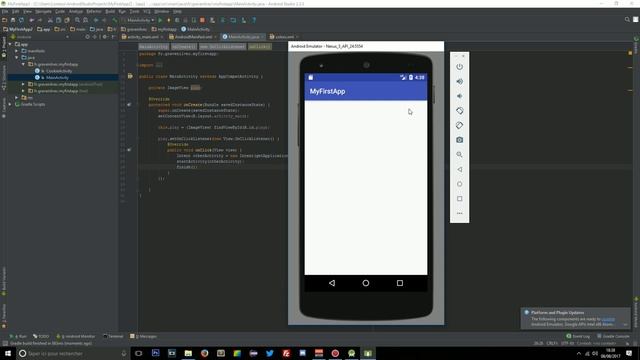Expand the Gradle Scripts node

pyautogui.click(x=10, y=104)
